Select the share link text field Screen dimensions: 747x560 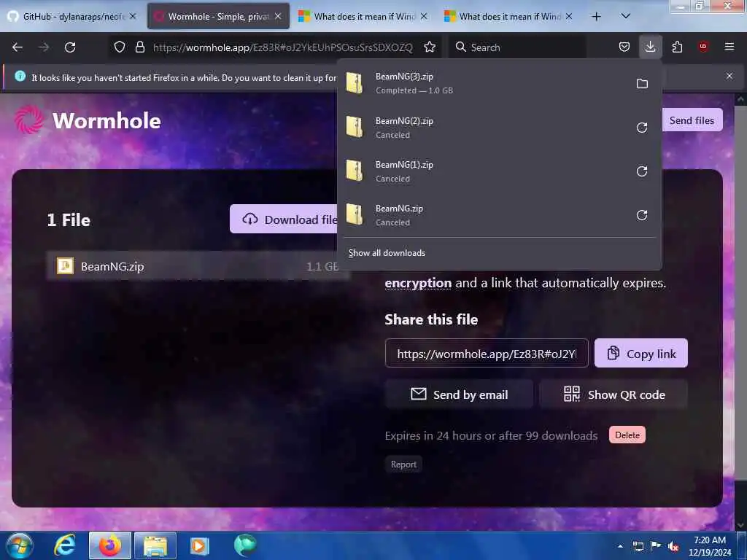(x=487, y=354)
